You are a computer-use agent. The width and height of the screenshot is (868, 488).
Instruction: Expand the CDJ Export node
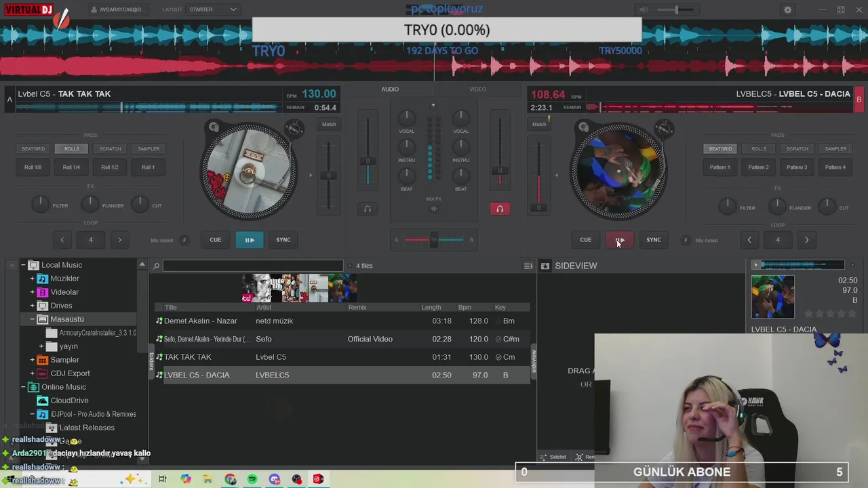point(32,373)
